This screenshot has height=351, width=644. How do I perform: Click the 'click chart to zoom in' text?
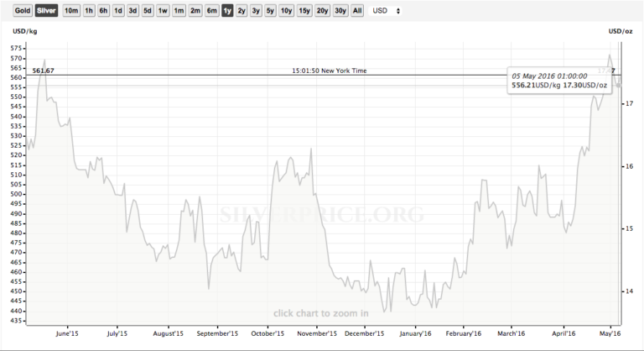320,313
